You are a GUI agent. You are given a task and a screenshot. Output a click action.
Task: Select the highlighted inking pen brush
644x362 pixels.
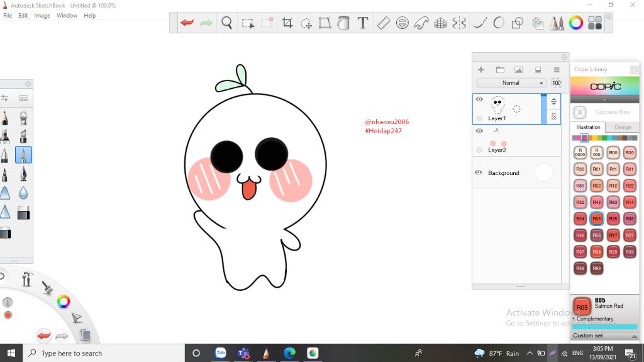click(x=23, y=155)
